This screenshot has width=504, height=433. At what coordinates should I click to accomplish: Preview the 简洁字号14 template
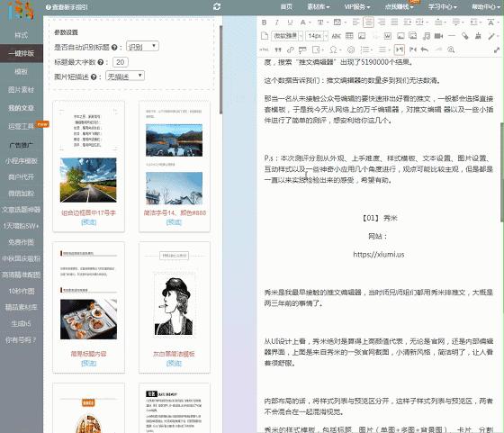tap(174, 222)
